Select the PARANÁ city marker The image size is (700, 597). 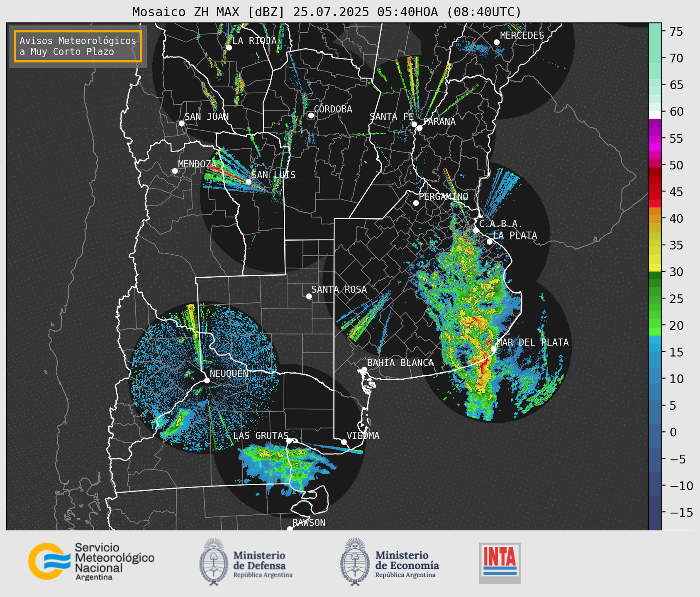tap(420, 128)
